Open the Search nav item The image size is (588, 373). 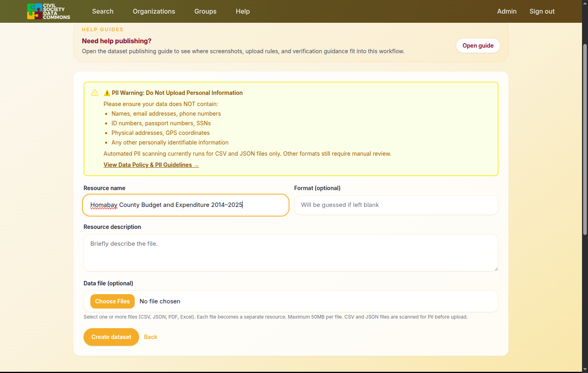point(103,11)
